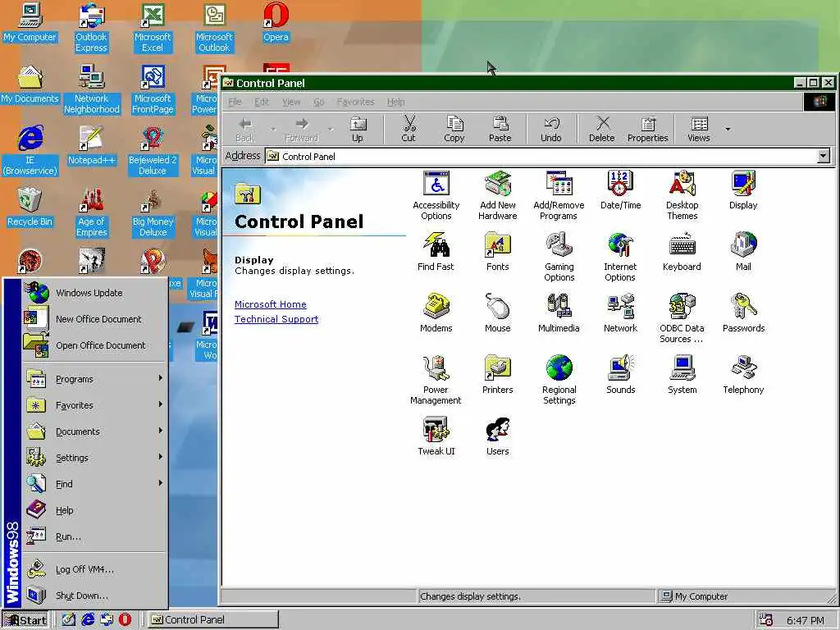This screenshot has height=630, width=840.
Task: Open Find Fast
Action: pyautogui.click(x=436, y=252)
